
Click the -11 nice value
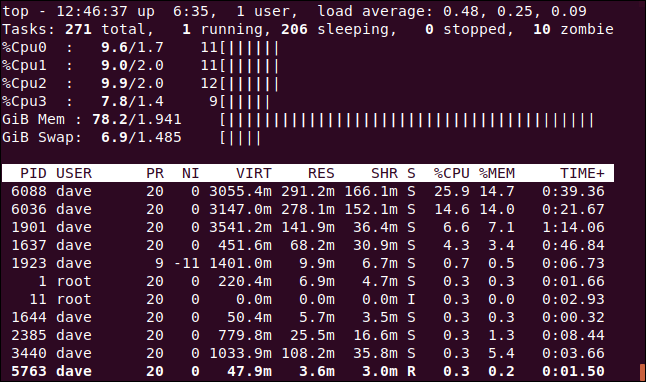pos(187,263)
